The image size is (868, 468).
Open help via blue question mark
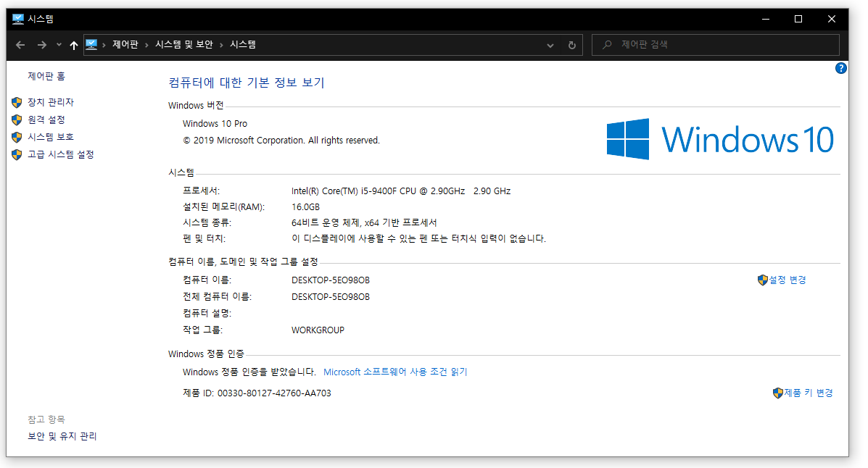pyautogui.click(x=841, y=68)
